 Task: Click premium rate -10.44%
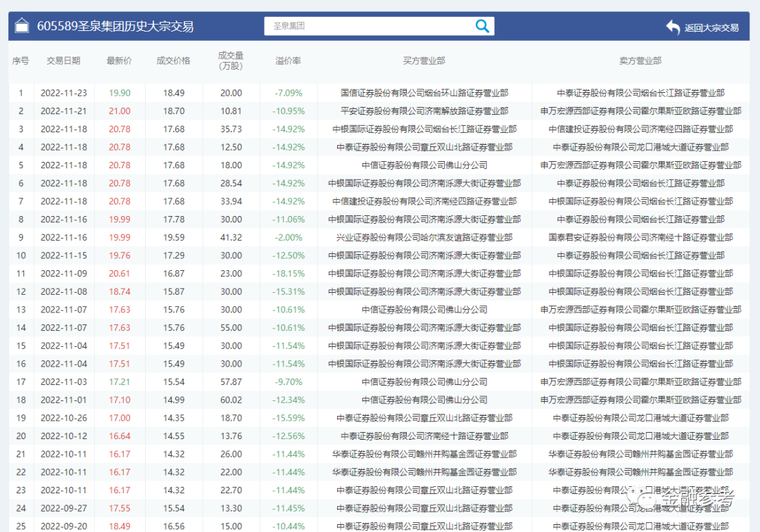click(289, 526)
